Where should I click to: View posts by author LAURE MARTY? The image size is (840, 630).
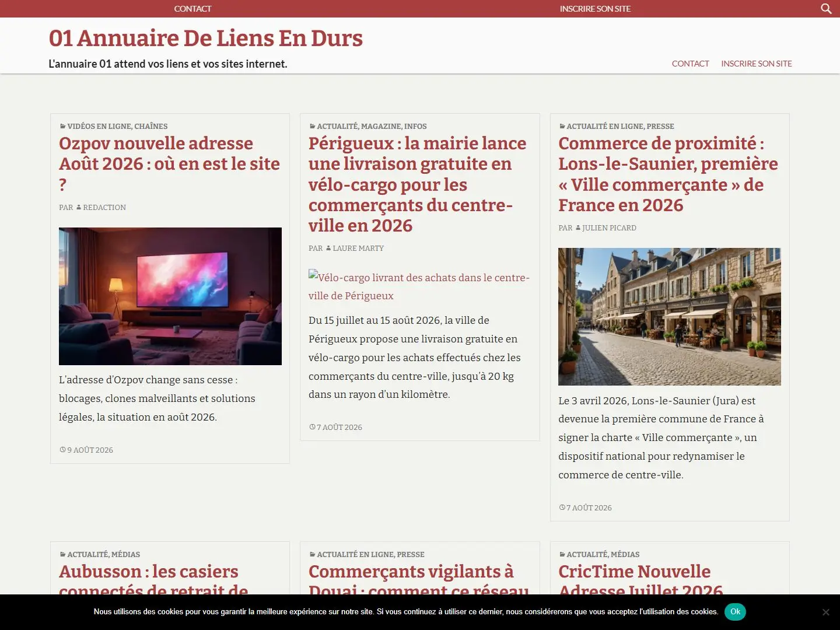tap(358, 248)
